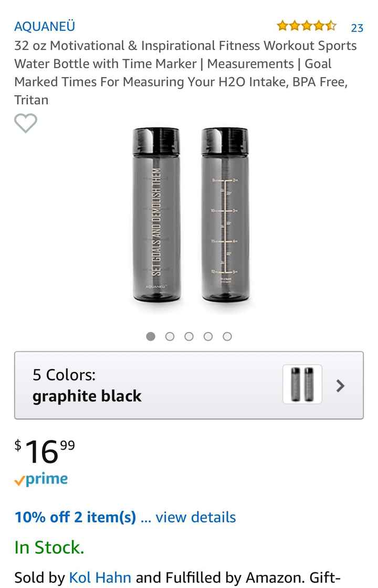Show the fourth image carousel dot
The width and height of the screenshot is (378, 588).
pos(208,336)
